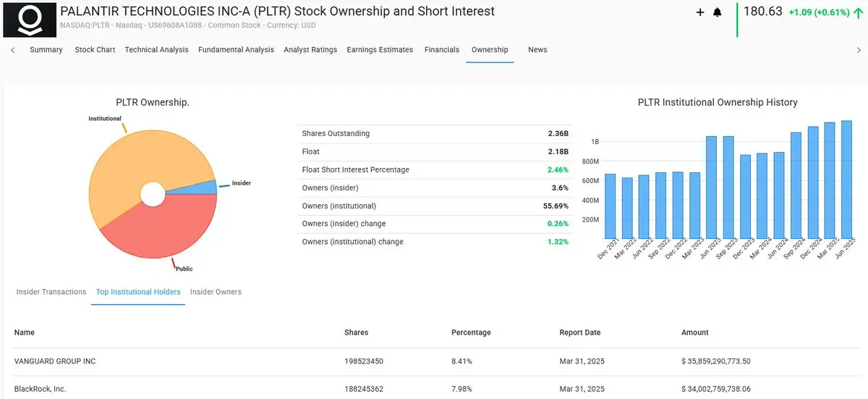Click the Shares column header
The image size is (868, 399).
pos(356,332)
